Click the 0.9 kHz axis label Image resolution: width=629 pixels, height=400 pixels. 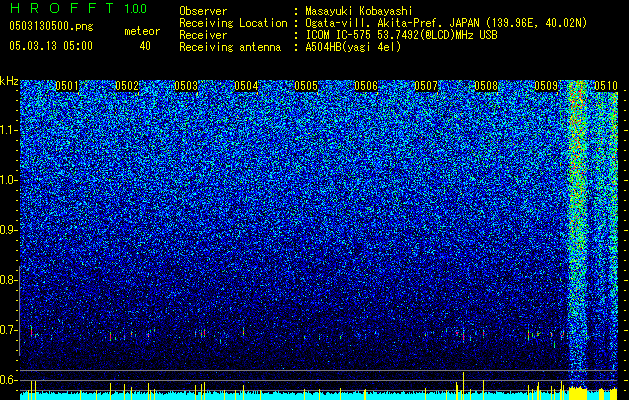[x=9, y=230]
